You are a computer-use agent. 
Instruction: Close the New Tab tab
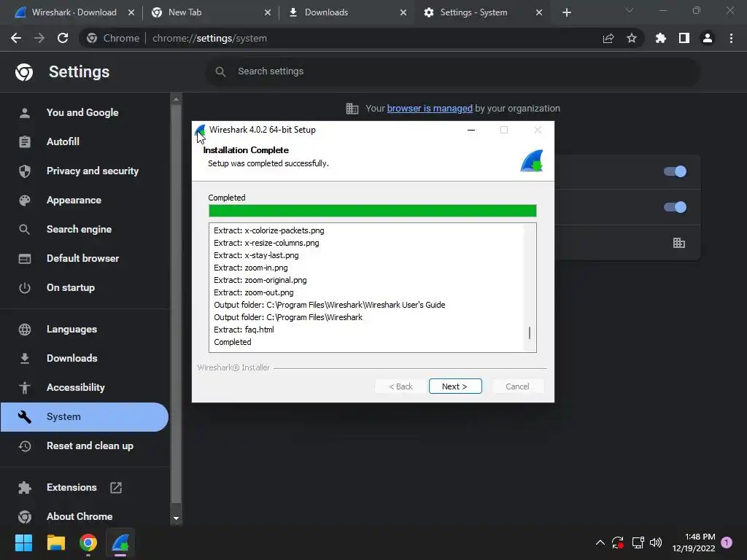click(x=267, y=12)
